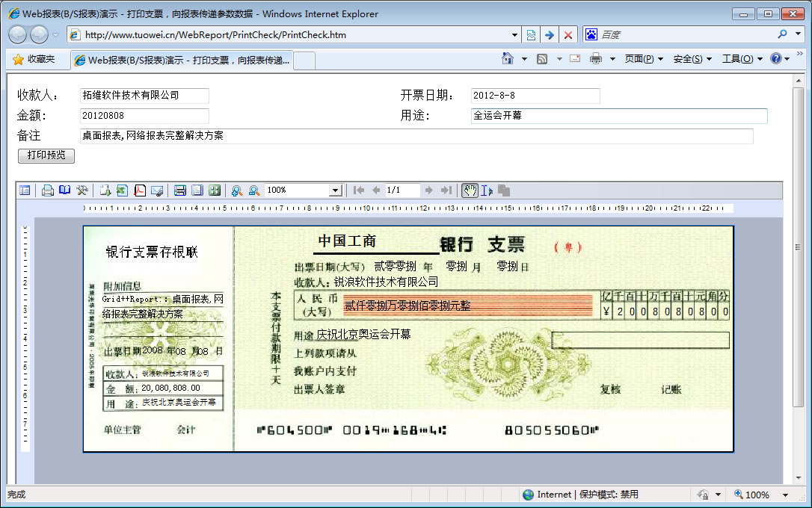This screenshot has height=508, width=812.
Task: Click the vertical scrollbar down arrow
Action: [798, 479]
